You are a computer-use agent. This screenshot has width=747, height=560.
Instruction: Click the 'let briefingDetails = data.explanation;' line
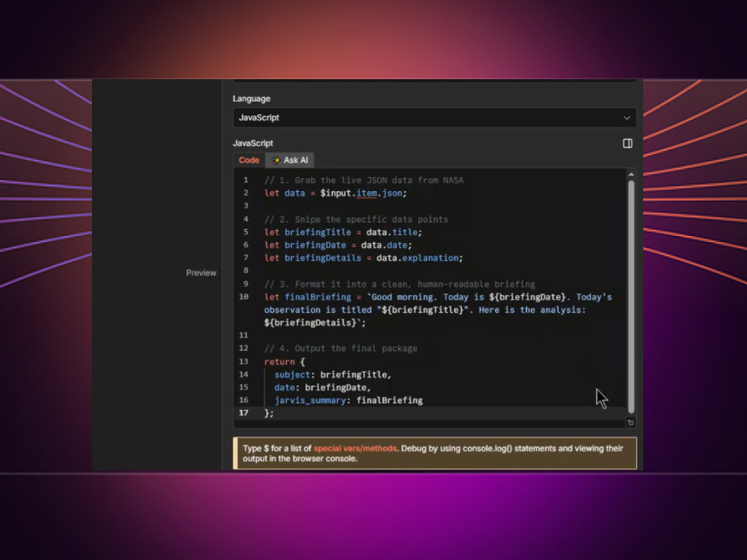pyautogui.click(x=364, y=258)
